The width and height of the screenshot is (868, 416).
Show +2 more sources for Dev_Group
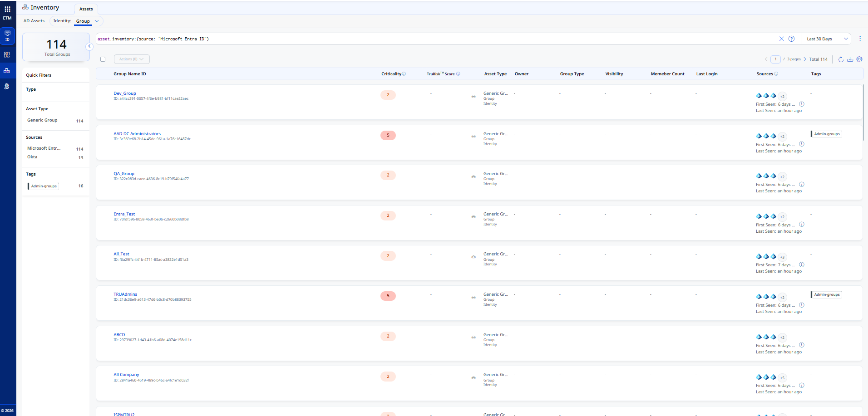[782, 96]
